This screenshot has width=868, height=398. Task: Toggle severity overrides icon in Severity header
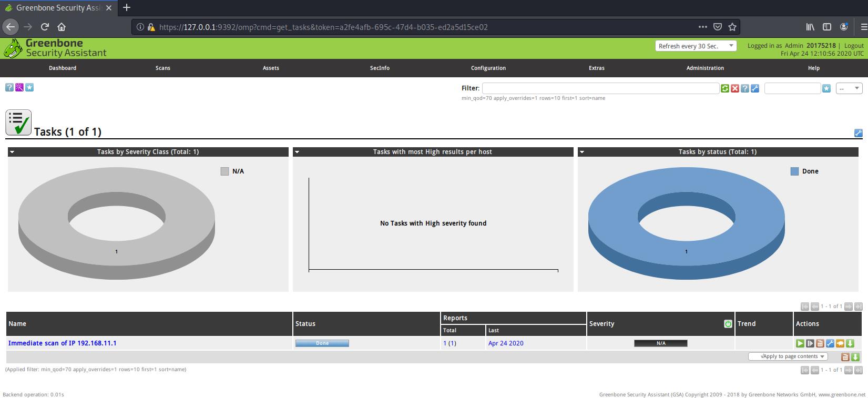click(x=728, y=324)
